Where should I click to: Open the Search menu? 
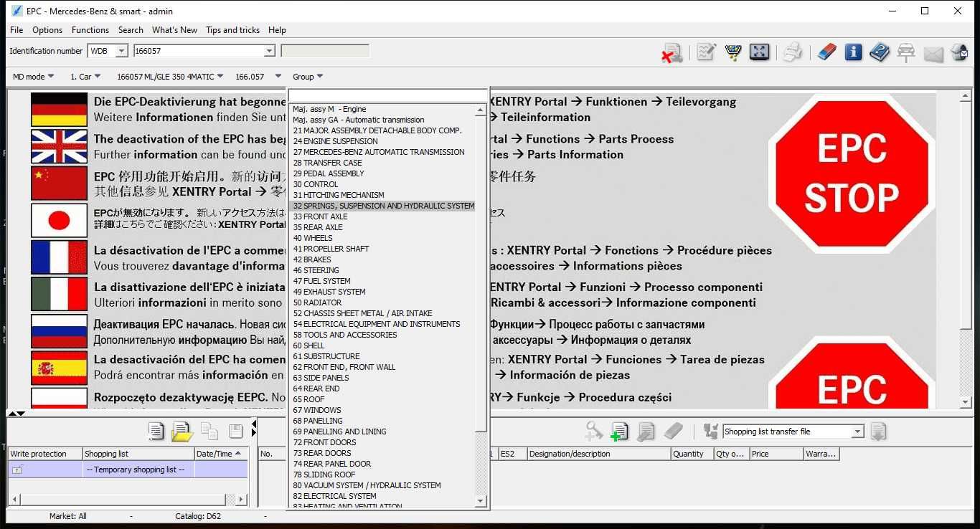tap(131, 30)
